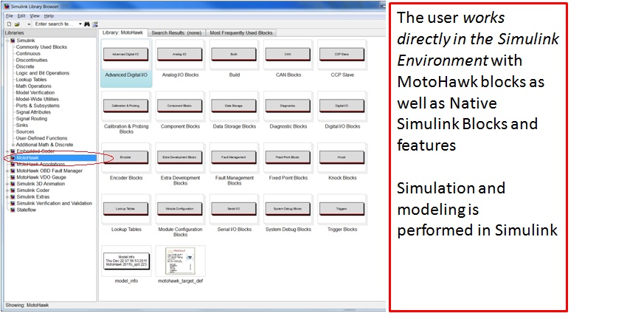Screen dimensions: 644x313
Task: Click the toolbar icon right of binoculars
Action: (95, 24)
